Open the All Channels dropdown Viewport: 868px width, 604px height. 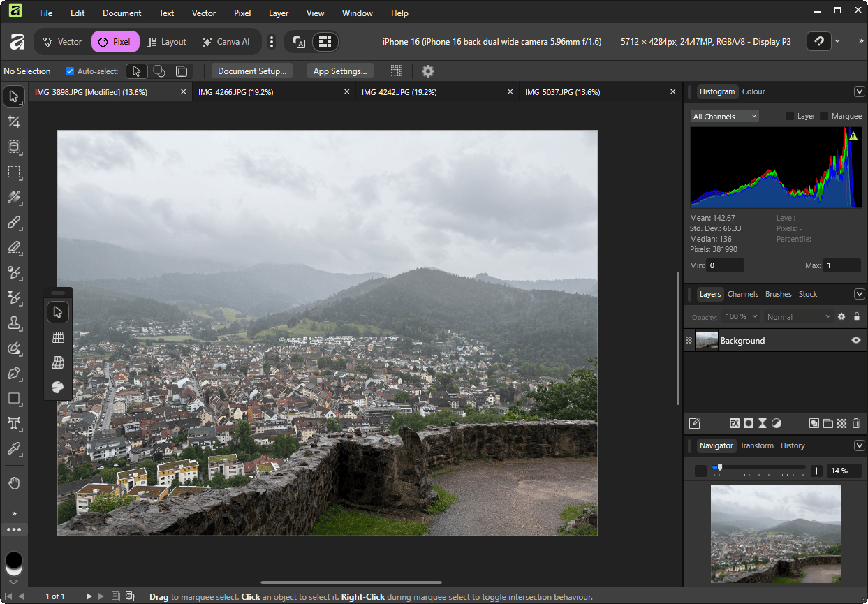[x=724, y=117]
